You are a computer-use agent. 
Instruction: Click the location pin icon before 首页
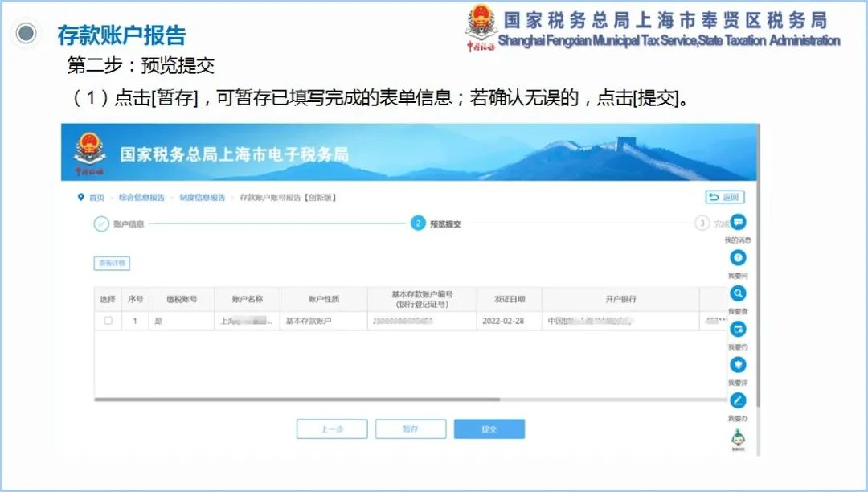coord(81,198)
